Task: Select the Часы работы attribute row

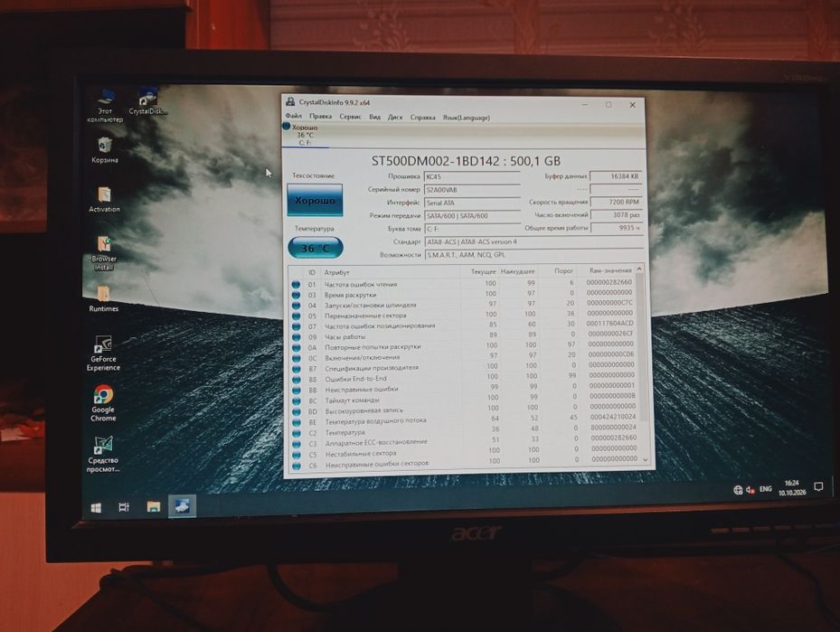Action: click(x=465, y=336)
